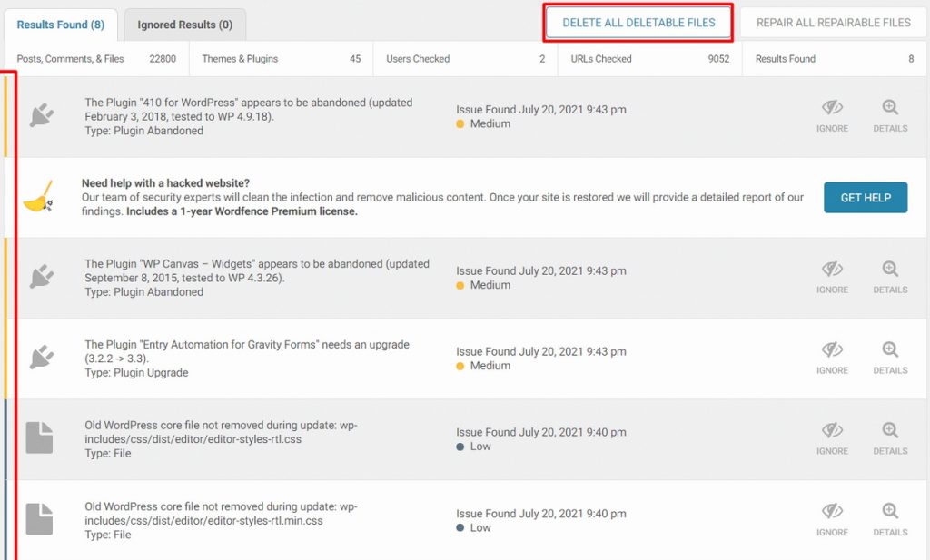
Task: Switch to the Ignored Results (0) tab
Action: pos(184,25)
